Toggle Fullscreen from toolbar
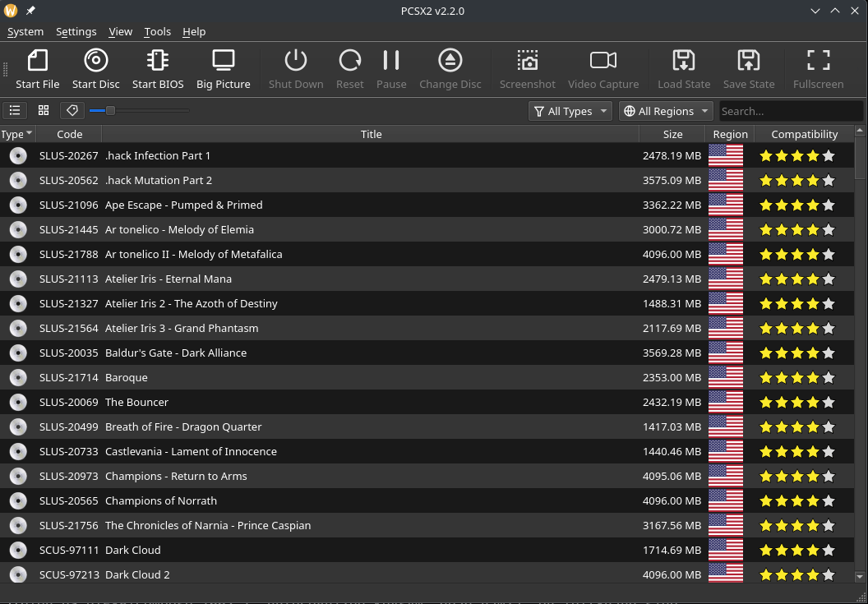Screen dimensions: 868x604 (x=818, y=60)
